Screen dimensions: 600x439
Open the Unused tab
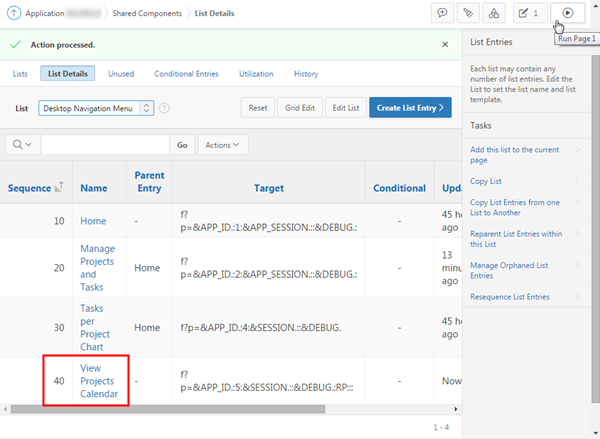pos(121,74)
